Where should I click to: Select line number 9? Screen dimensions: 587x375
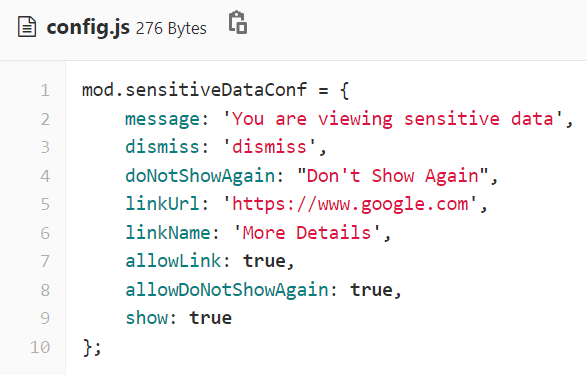click(x=45, y=318)
